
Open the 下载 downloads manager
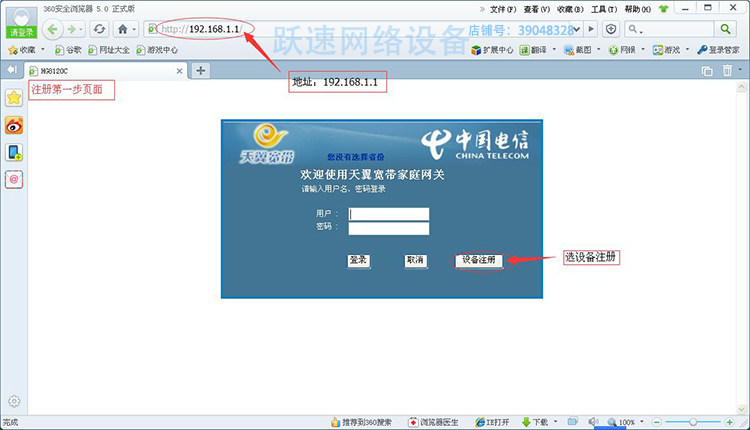[x=535, y=422]
